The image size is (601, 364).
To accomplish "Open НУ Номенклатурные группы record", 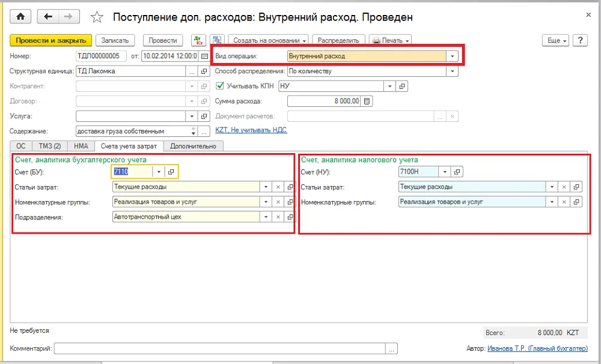I will tap(576, 202).
